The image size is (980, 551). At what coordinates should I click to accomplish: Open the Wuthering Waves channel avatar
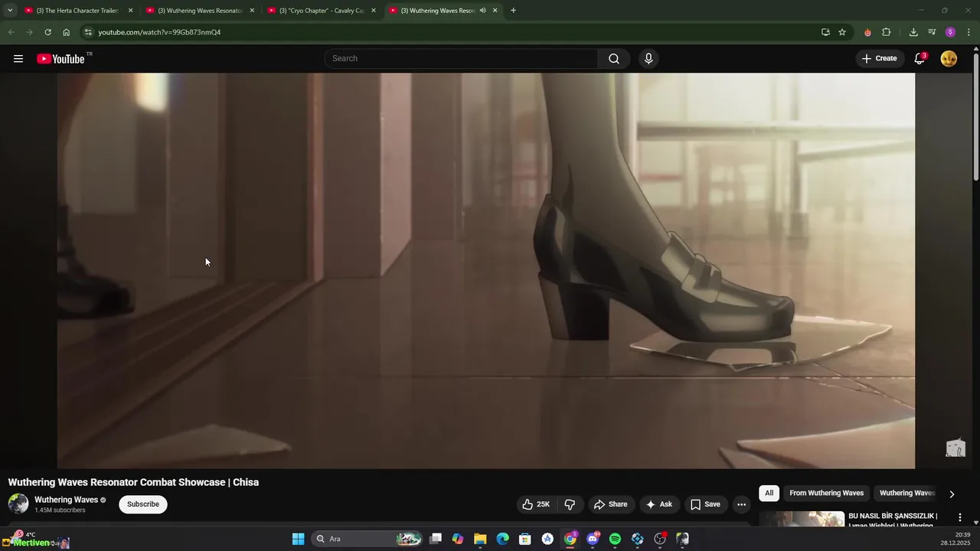point(18,504)
